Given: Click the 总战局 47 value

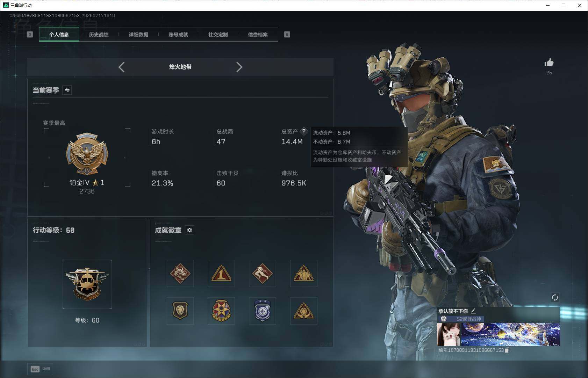Looking at the screenshot, I should click(221, 142).
